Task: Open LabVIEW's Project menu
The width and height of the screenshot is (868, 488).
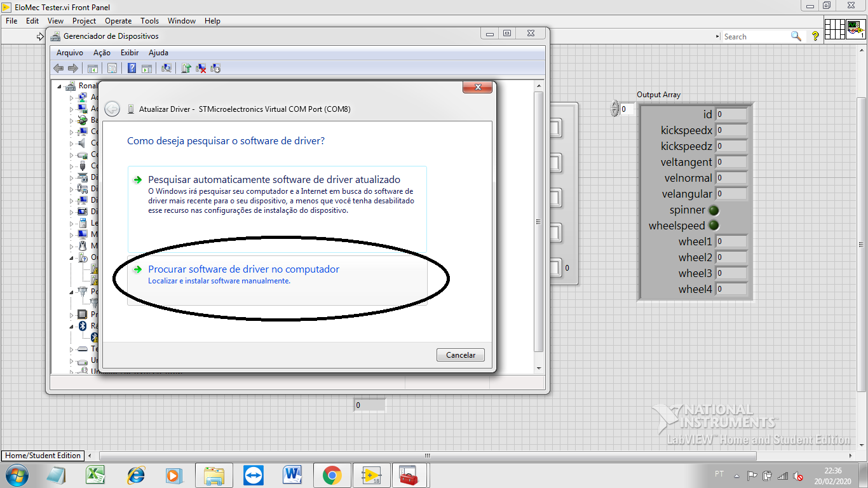Action: click(84, 21)
